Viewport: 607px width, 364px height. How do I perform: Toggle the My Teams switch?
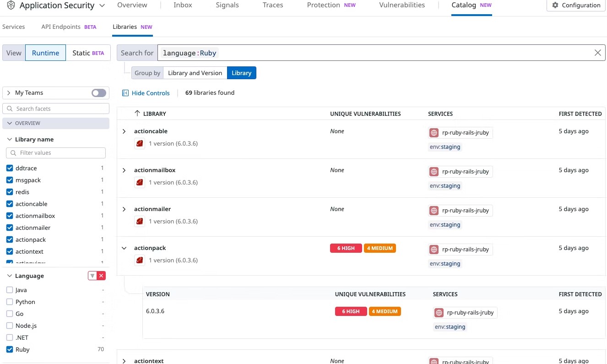click(98, 93)
